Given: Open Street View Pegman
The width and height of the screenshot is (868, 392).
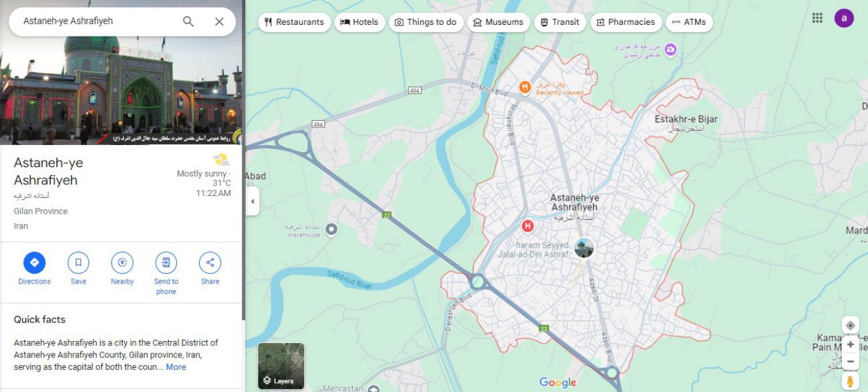Looking at the screenshot, I should tap(850, 382).
